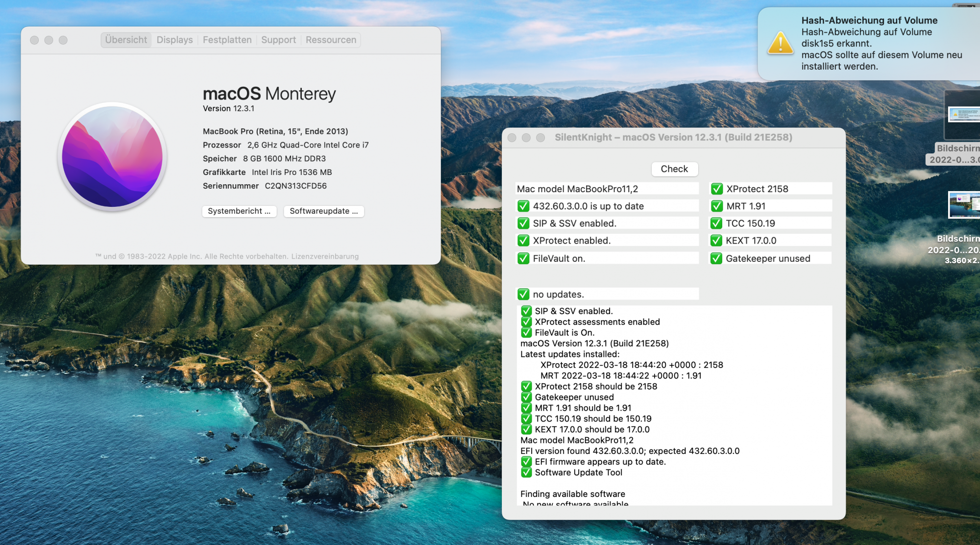Go to the Ressourcen tab

(331, 40)
